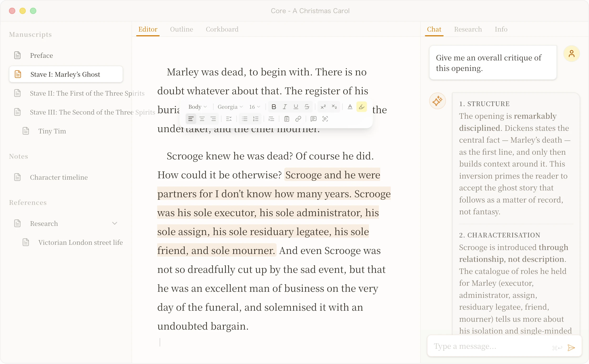Click the Notes section header
The width and height of the screenshot is (589, 364).
[x=18, y=156]
